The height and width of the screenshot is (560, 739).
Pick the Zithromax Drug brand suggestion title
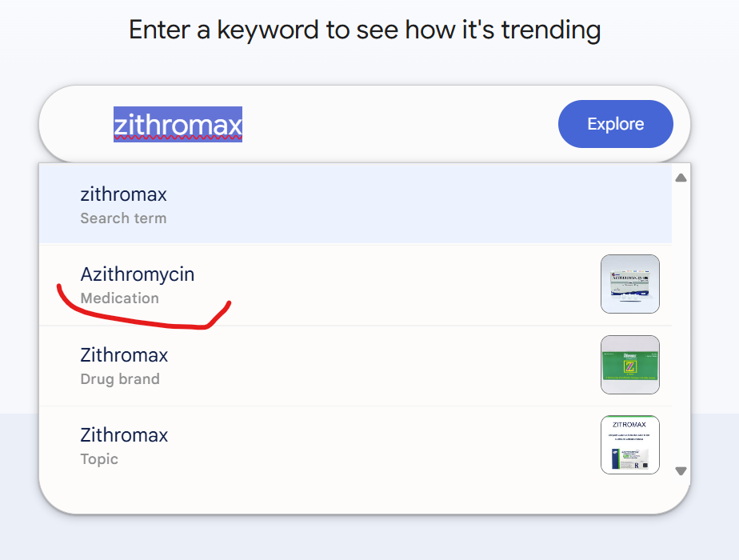(124, 354)
